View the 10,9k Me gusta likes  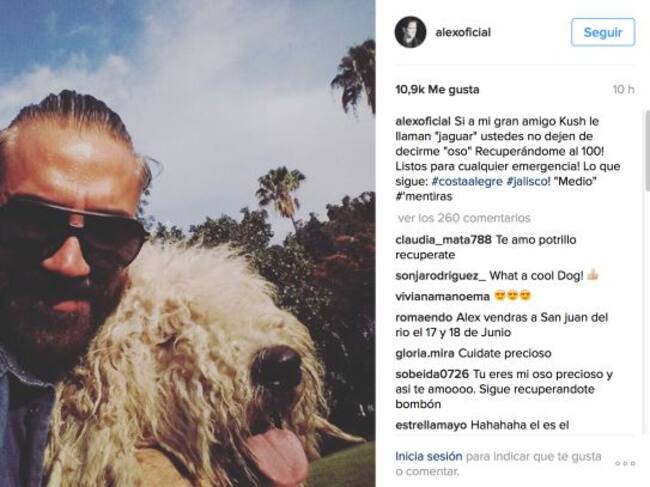tap(437, 90)
